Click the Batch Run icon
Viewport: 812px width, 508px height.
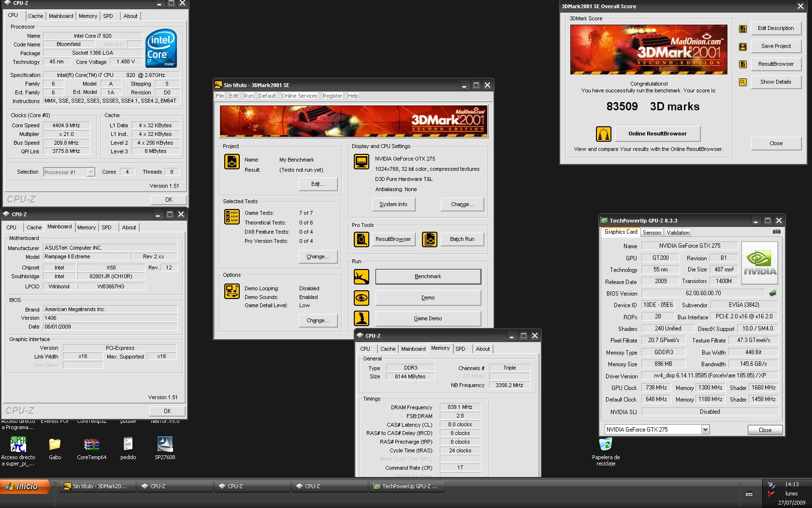click(430, 239)
